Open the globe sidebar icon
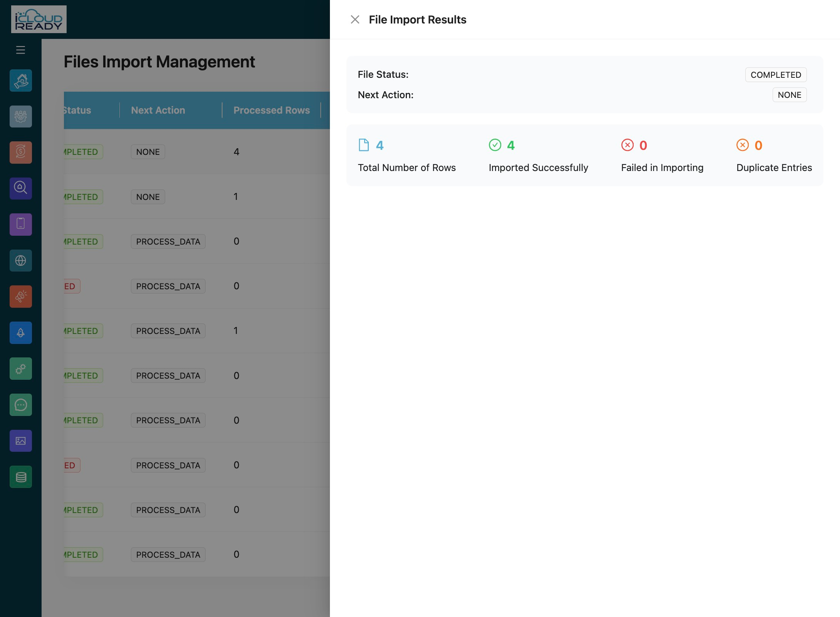840x617 pixels. pyautogui.click(x=21, y=260)
